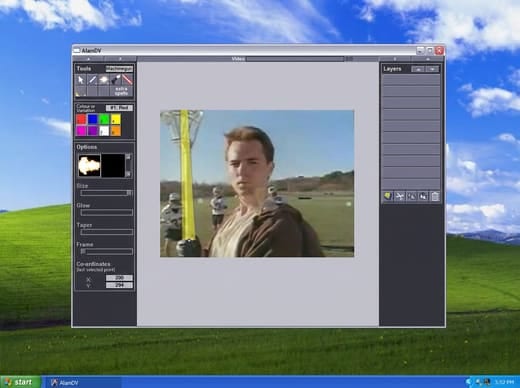
Task: Choose the black effect thumbnail in Options
Action: (113, 165)
